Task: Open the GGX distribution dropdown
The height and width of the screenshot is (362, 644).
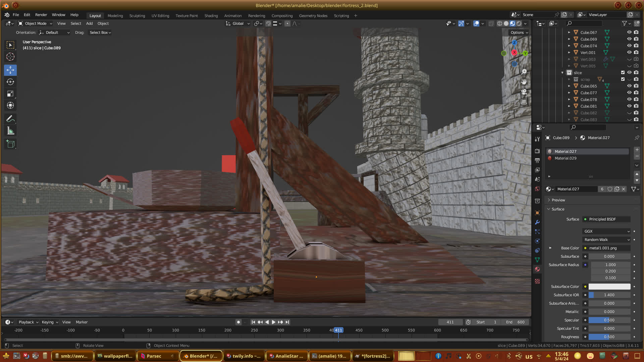Action: point(606,231)
